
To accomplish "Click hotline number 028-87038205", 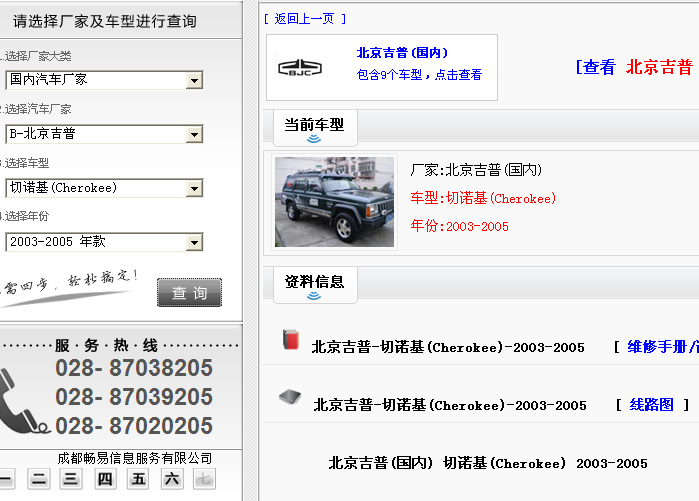I will [x=134, y=368].
